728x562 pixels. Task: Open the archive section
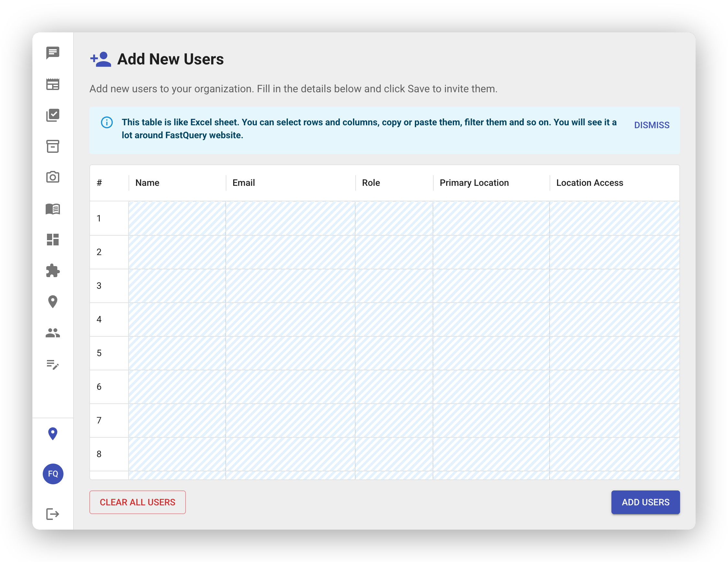tap(53, 147)
